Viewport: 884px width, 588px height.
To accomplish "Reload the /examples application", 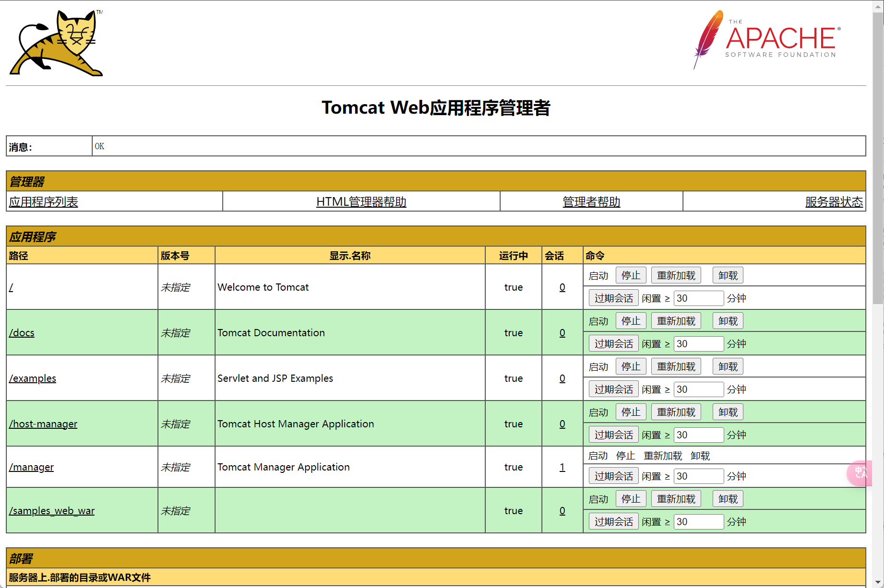I will click(x=676, y=366).
